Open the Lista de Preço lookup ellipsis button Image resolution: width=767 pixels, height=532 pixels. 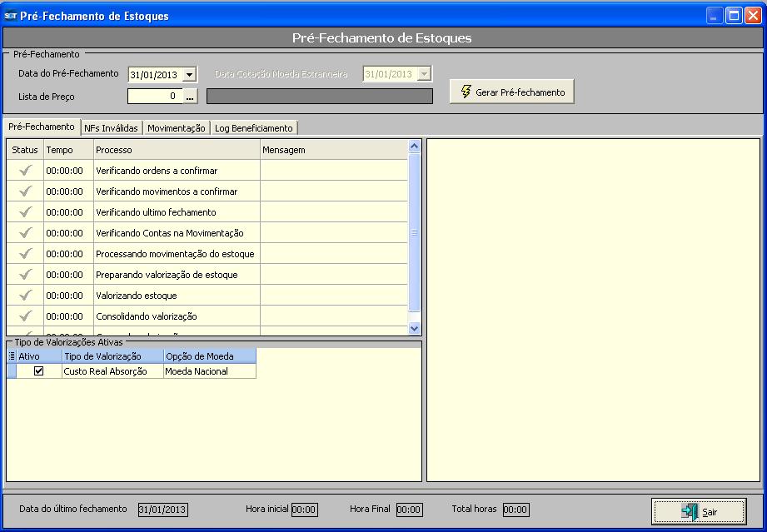(190, 97)
